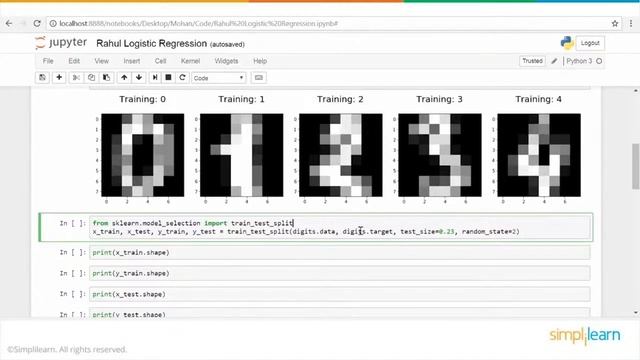Open the Edit menu

point(74,61)
